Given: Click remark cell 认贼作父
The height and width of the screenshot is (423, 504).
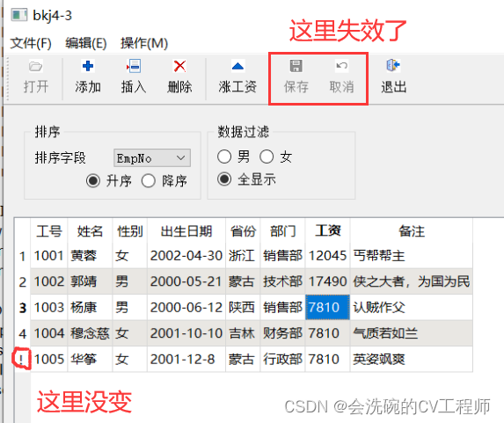Looking at the screenshot, I should [x=412, y=307].
